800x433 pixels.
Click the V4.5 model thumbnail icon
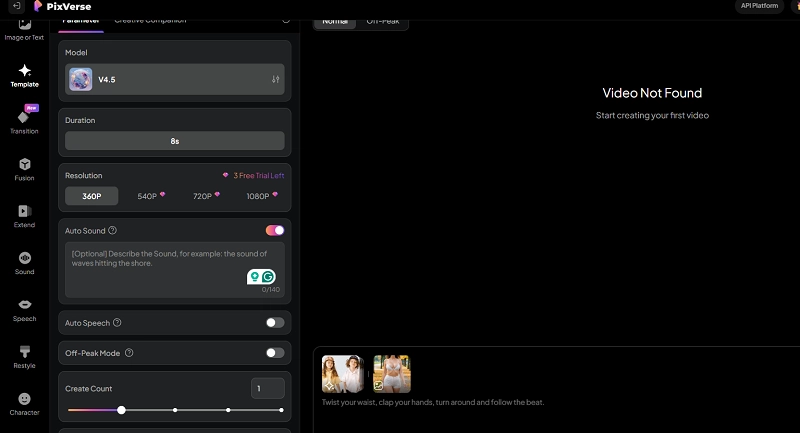pyautogui.click(x=81, y=79)
